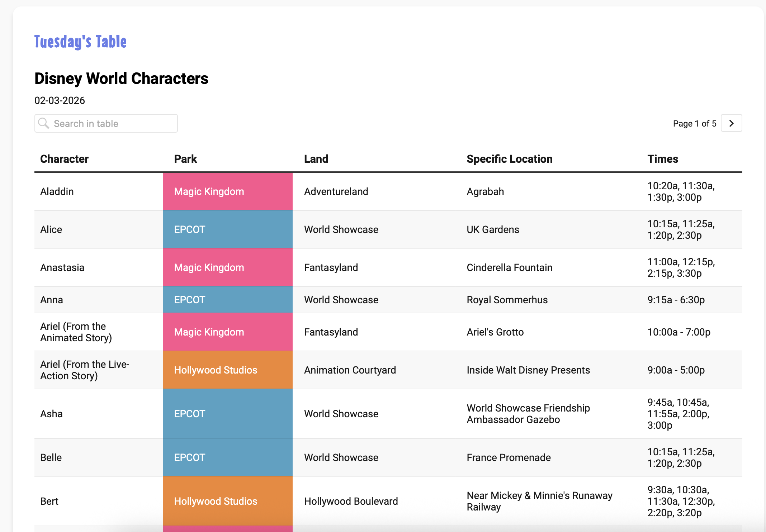Click the Belle character name

tap(51, 457)
